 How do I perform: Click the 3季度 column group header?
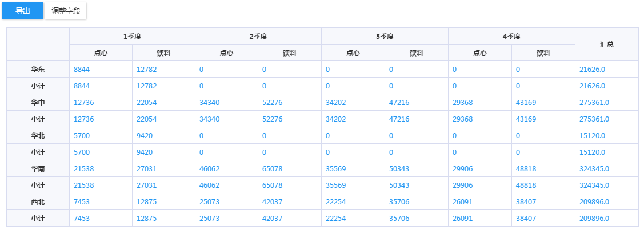(x=385, y=36)
